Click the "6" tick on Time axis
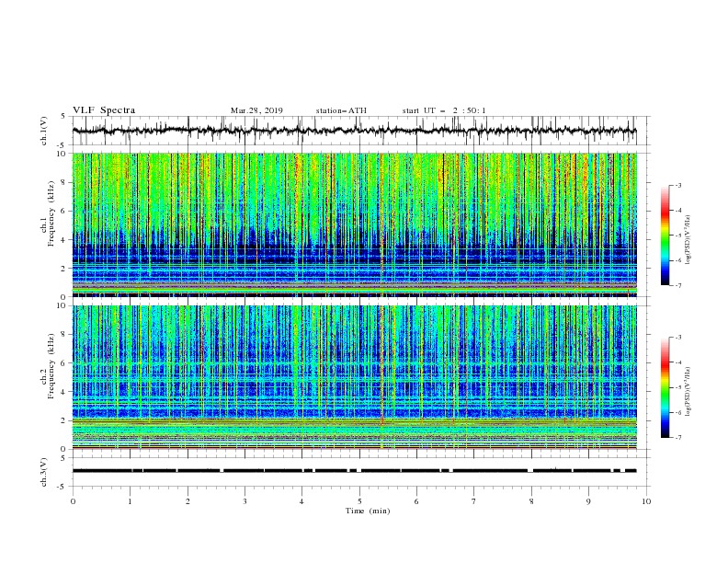728x563 pixels. pos(416,501)
